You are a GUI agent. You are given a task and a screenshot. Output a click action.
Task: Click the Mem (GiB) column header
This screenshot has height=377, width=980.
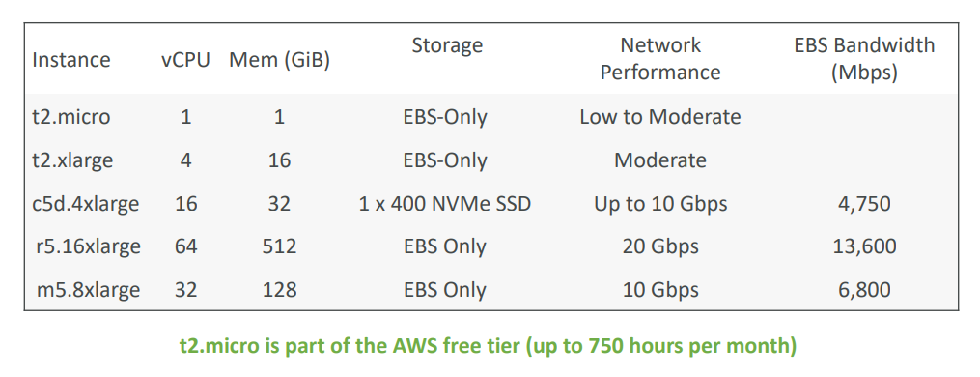(x=279, y=60)
